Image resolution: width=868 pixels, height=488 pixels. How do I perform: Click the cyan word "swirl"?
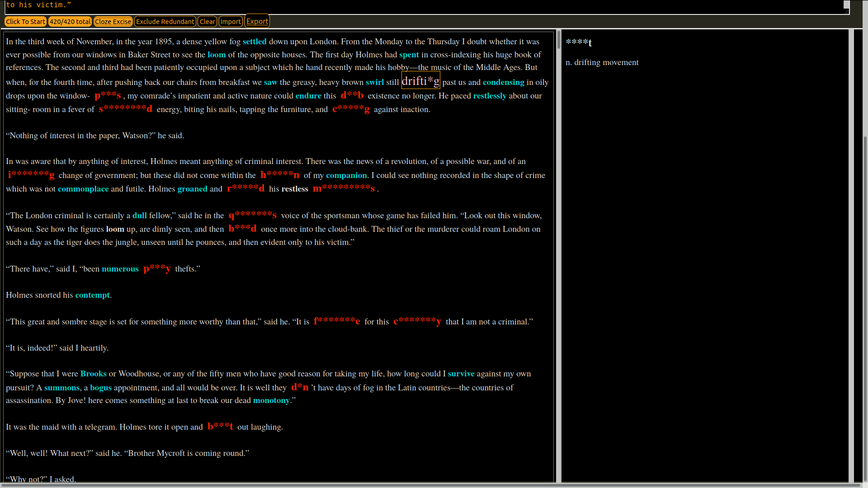375,82
